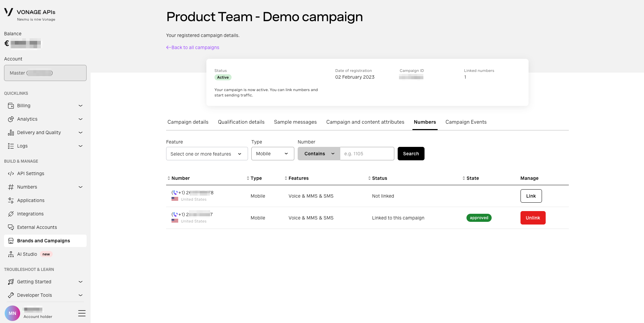Expand the Analytics section chevron

81,119
